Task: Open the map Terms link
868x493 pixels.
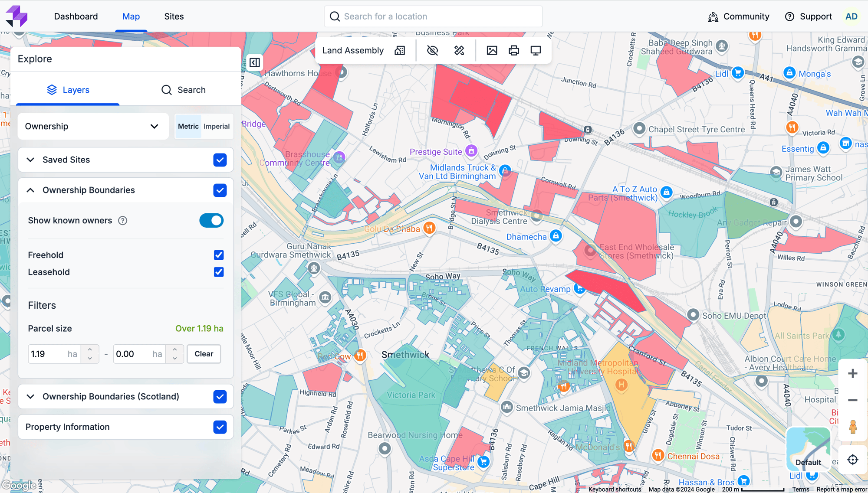Action: pos(800,489)
